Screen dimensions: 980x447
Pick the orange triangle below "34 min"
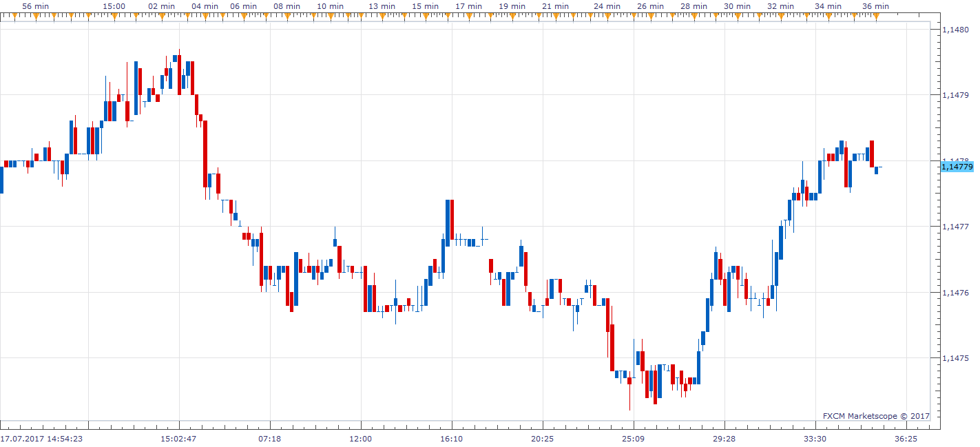coord(828,15)
